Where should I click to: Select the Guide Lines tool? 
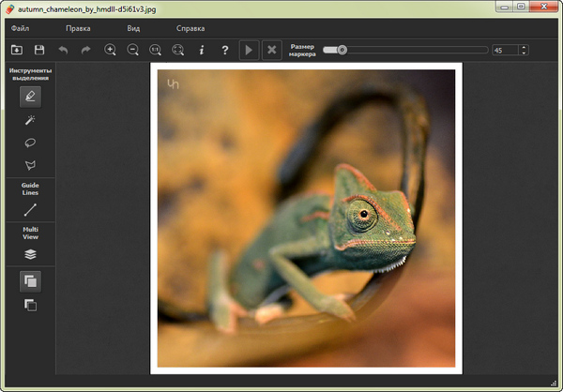pos(30,210)
